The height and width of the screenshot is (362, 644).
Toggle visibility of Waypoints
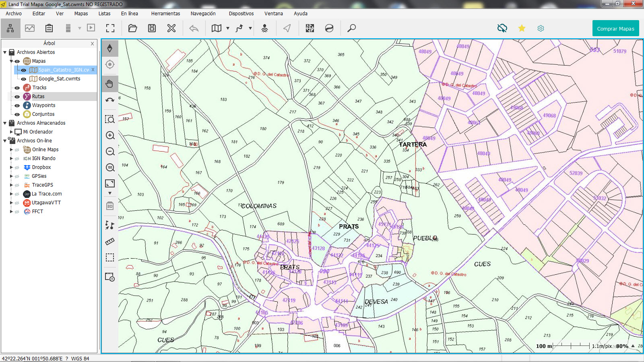(17, 105)
